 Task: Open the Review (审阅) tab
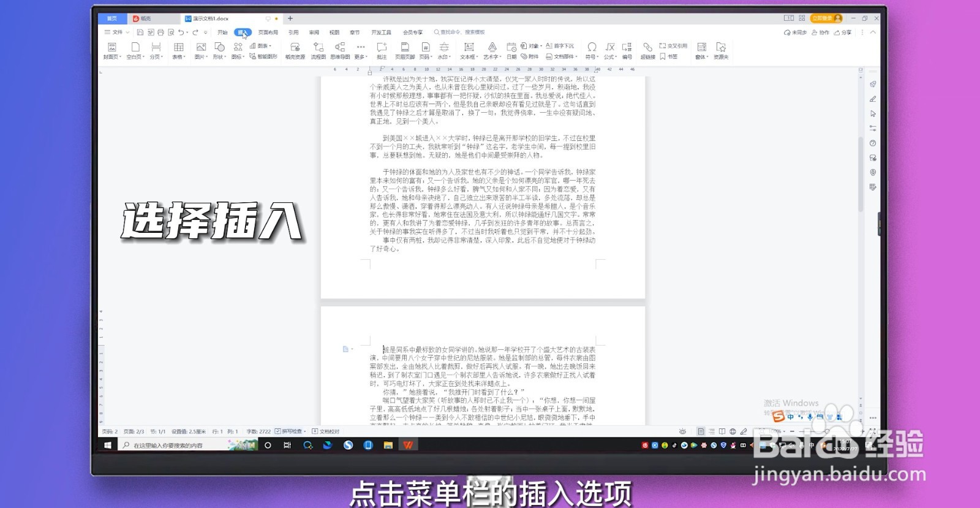[x=314, y=32]
